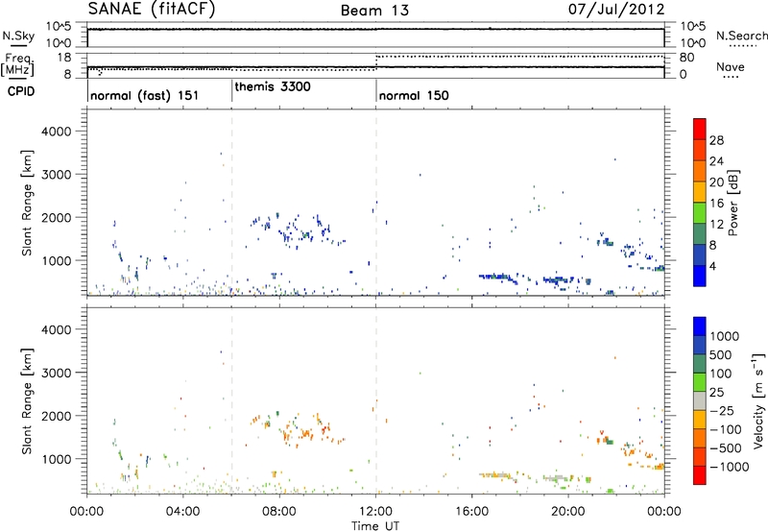768x532 pixels.
Task: Select the N.Sky legend label
Action: [18, 36]
